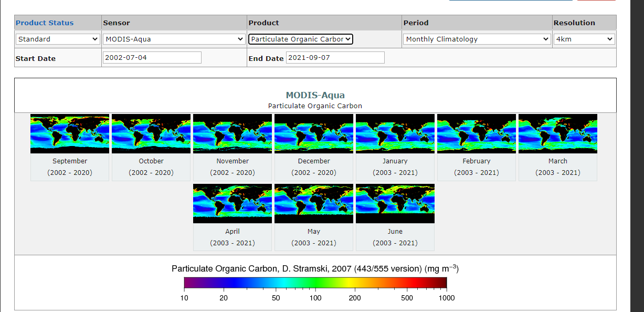Screen dimensions: 644x312
Task: Click the Particulate Organic Carbon color scale bar
Action: [315, 283]
